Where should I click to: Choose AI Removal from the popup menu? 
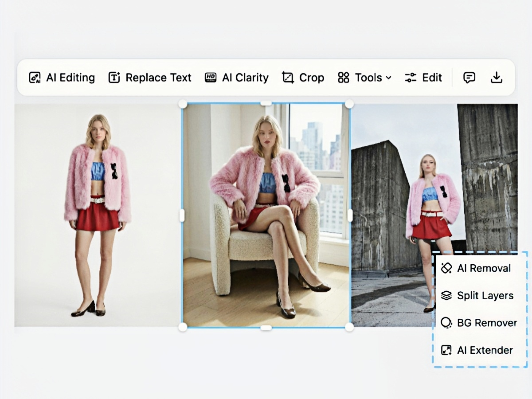[484, 268]
